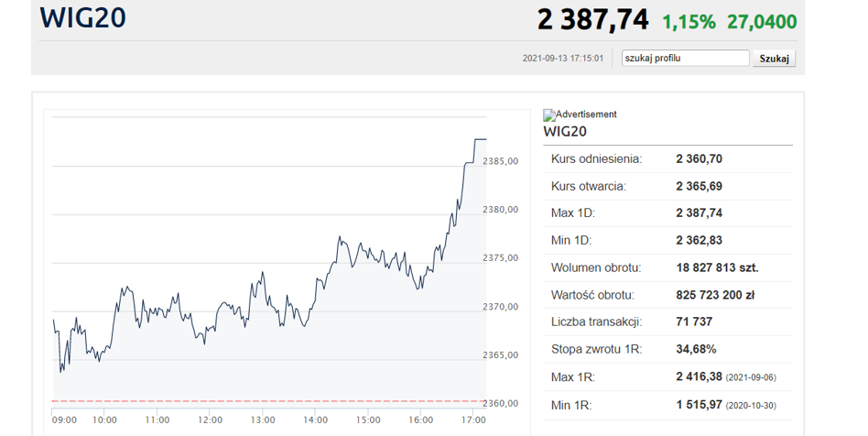868x436 pixels.
Task: Click the 13:00 time axis label
Action: [x=263, y=420]
